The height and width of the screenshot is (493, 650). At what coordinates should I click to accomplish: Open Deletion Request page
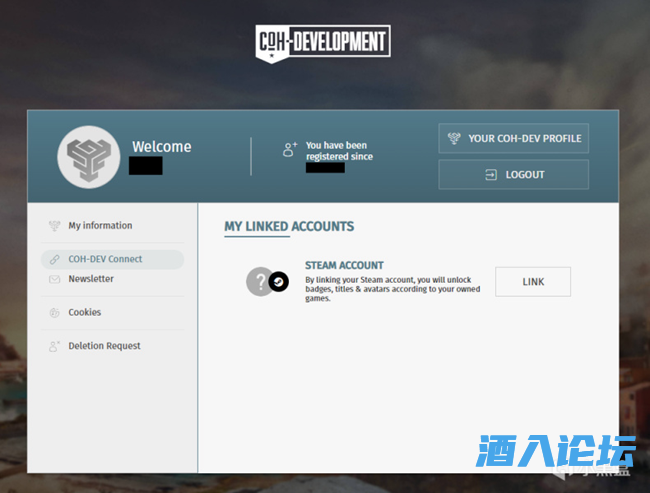[112, 346]
